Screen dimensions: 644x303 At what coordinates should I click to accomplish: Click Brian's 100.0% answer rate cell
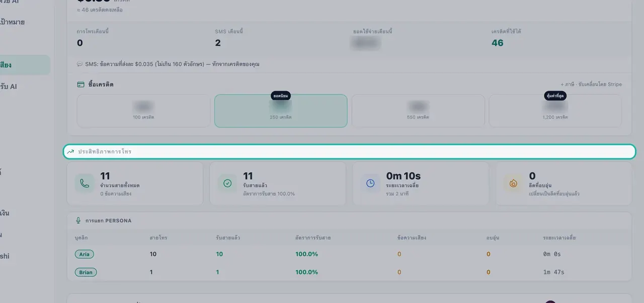click(x=306, y=272)
